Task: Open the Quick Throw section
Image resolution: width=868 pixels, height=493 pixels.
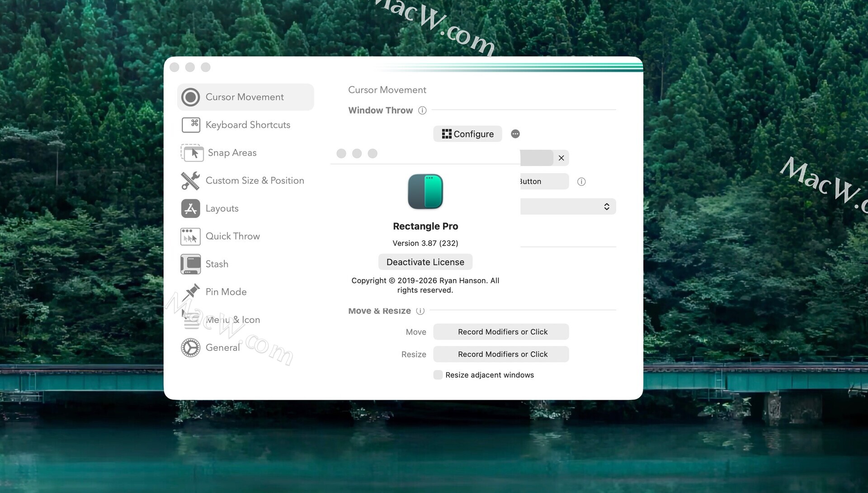Action: point(233,236)
